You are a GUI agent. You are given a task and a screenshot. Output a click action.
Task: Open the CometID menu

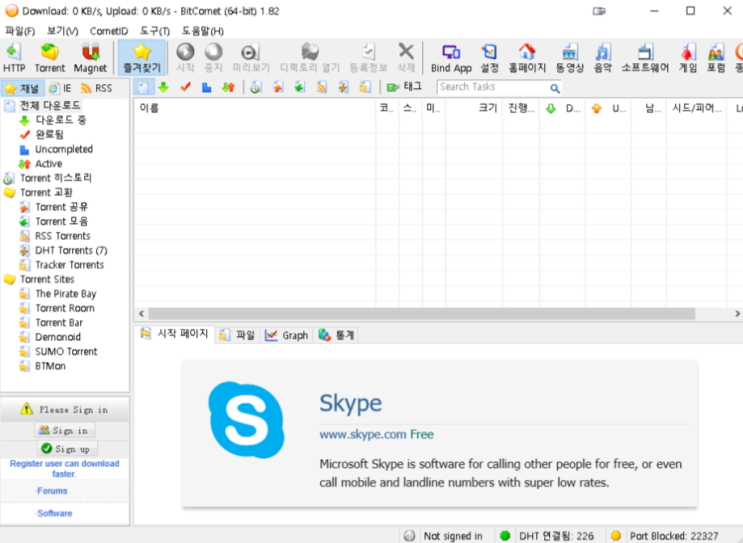click(x=109, y=31)
